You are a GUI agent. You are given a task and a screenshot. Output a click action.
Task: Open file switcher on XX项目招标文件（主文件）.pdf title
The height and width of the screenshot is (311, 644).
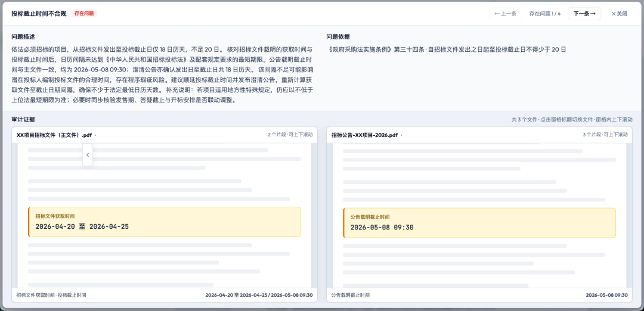56,135
